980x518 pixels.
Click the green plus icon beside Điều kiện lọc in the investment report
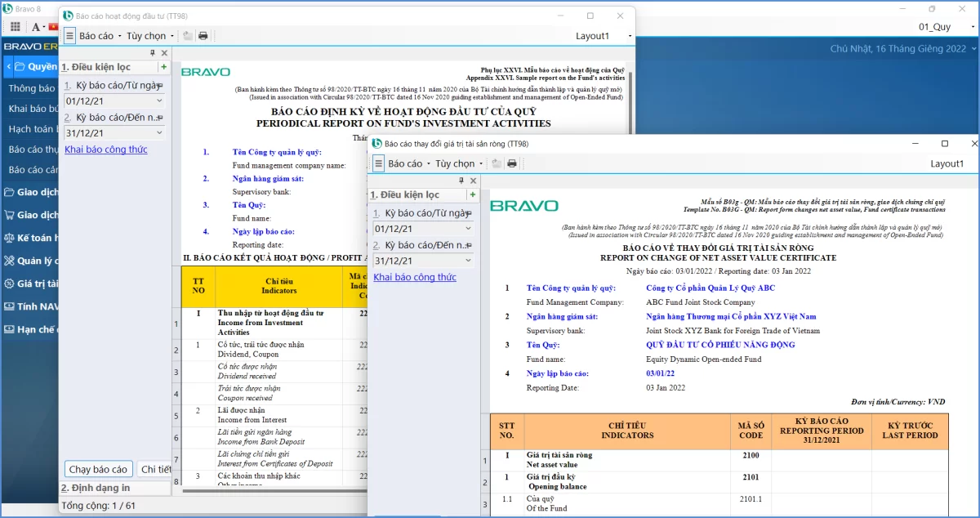(164, 67)
